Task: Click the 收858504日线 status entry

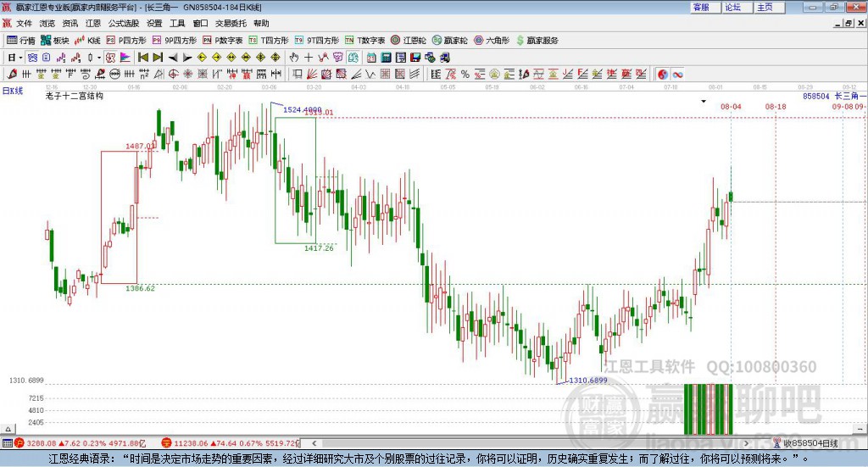Action: pyautogui.click(x=805, y=443)
